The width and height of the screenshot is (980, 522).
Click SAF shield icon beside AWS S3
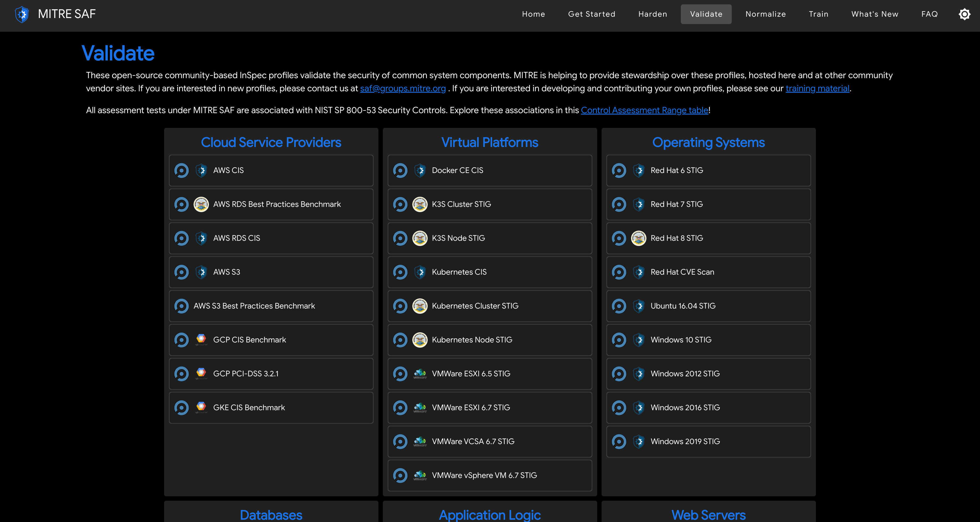(201, 272)
